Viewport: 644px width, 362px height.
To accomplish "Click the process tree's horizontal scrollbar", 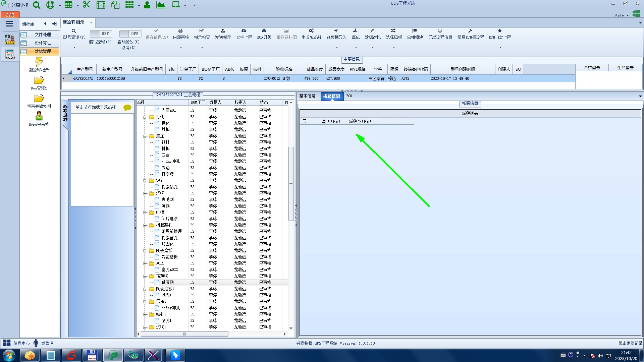I will click(184, 334).
